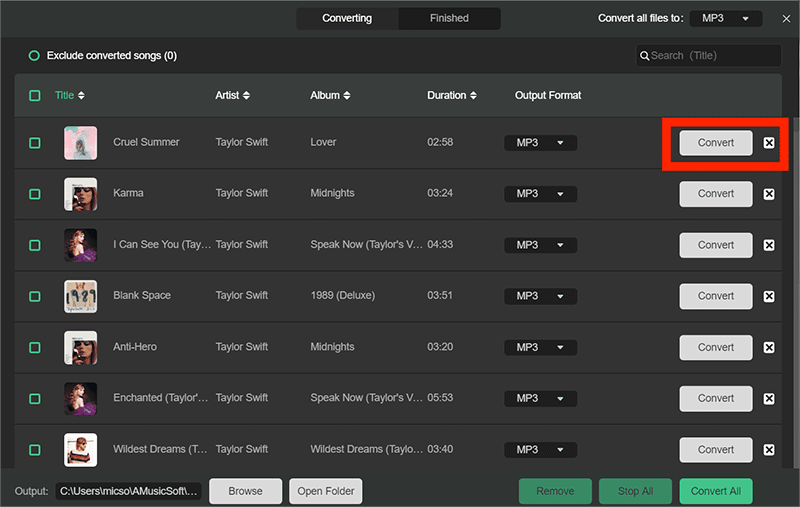Convert the Blank Space track
The image size is (800, 507).
tap(715, 296)
